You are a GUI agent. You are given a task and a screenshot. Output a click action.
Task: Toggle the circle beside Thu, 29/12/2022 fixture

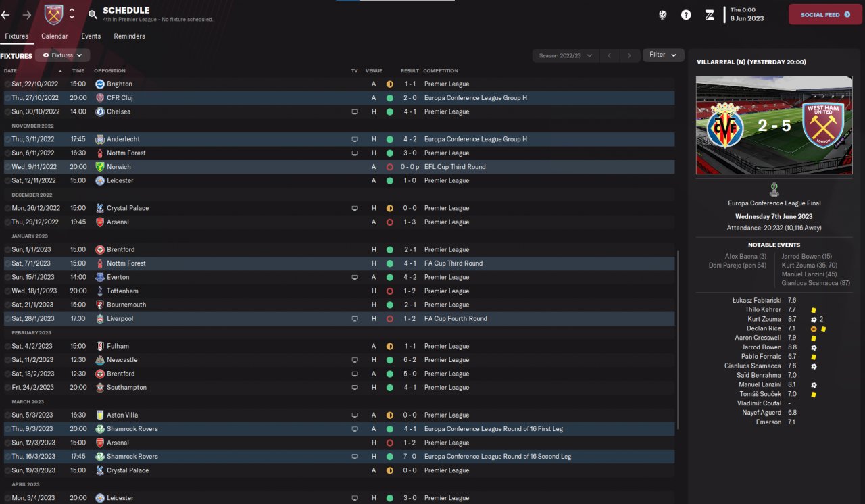pyautogui.click(x=7, y=222)
